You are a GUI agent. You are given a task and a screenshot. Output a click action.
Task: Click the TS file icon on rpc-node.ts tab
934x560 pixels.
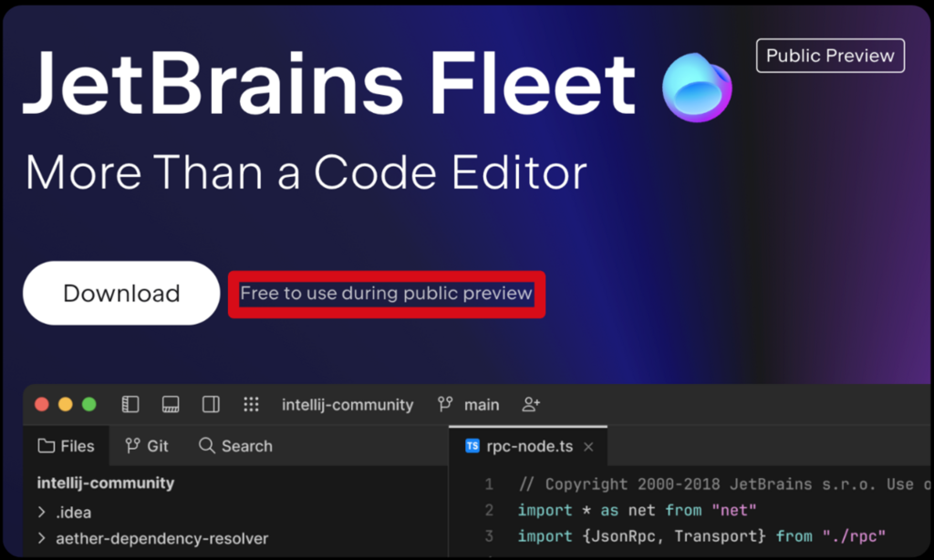point(472,446)
